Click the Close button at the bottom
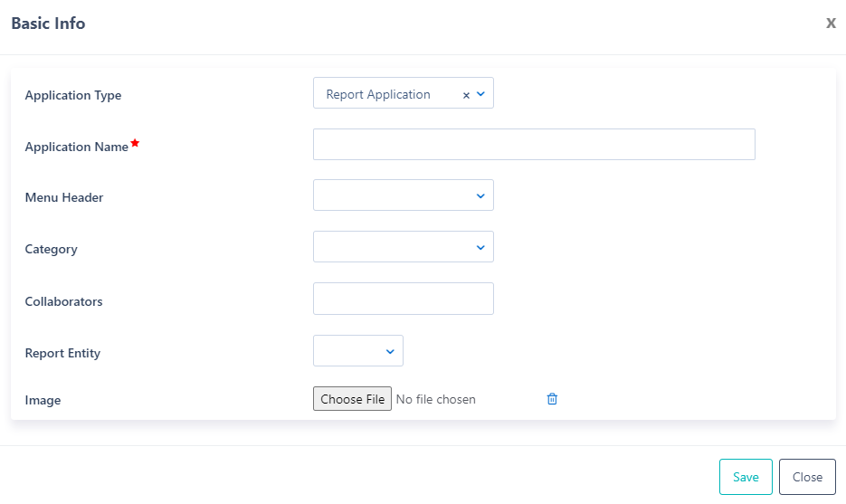Image resolution: width=846 pixels, height=504 pixels. (807, 477)
